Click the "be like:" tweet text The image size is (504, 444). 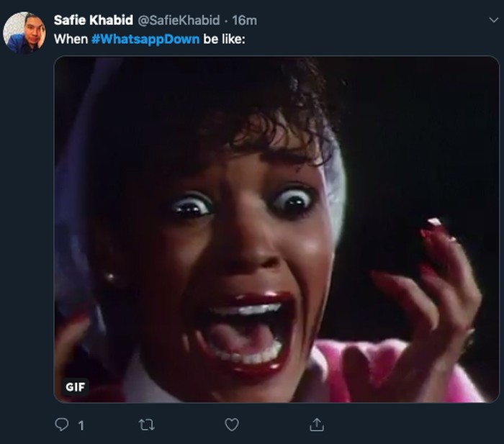click(x=224, y=38)
